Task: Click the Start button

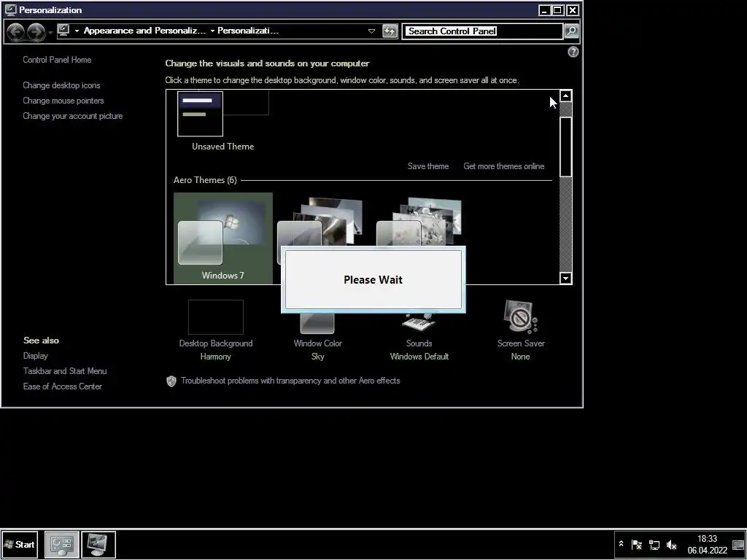Action: 20,544
